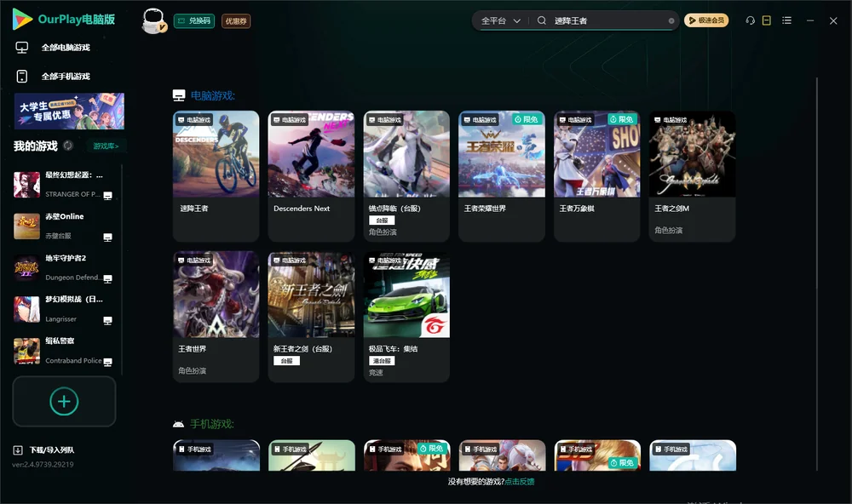Open the 锚点降临 (台服) game card
Screen dimensions: 852x504
pos(406,176)
